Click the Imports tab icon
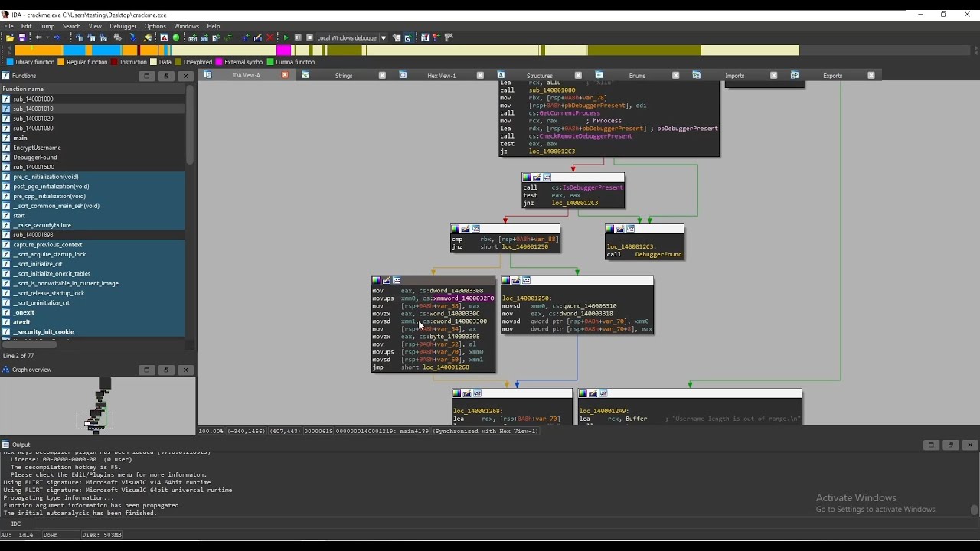The image size is (980, 551). pyautogui.click(x=697, y=75)
